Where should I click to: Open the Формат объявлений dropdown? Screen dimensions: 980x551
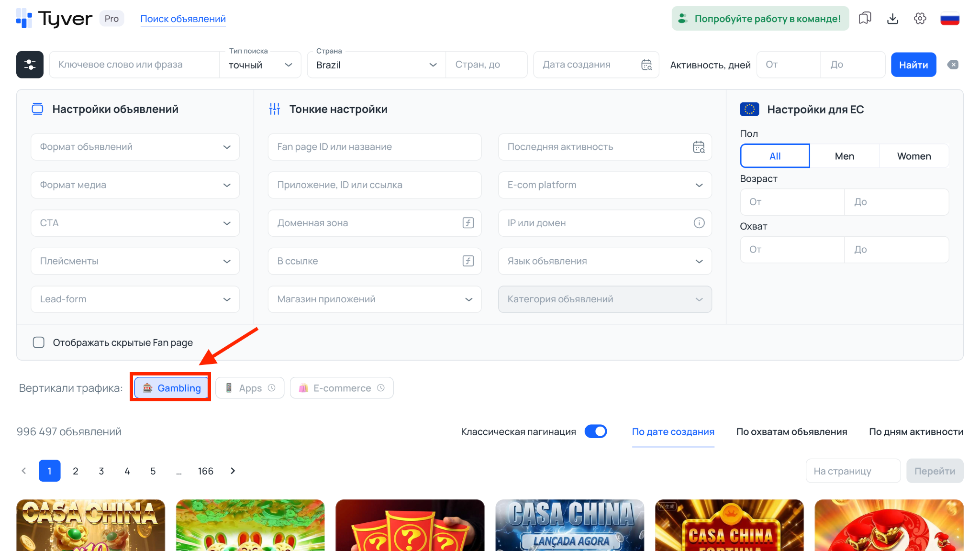point(135,147)
